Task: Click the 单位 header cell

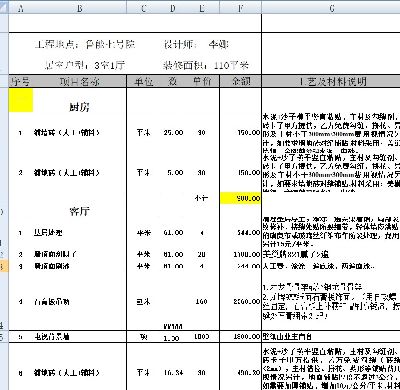Action: click(143, 81)
